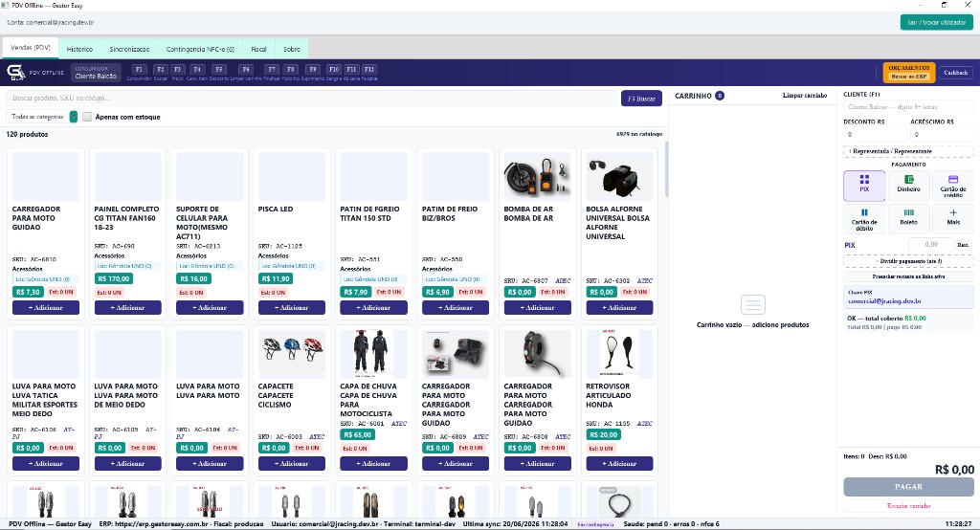The image size is (980, 530).
Task: Select PIX payment method
Action: click(x=864, y=186)
